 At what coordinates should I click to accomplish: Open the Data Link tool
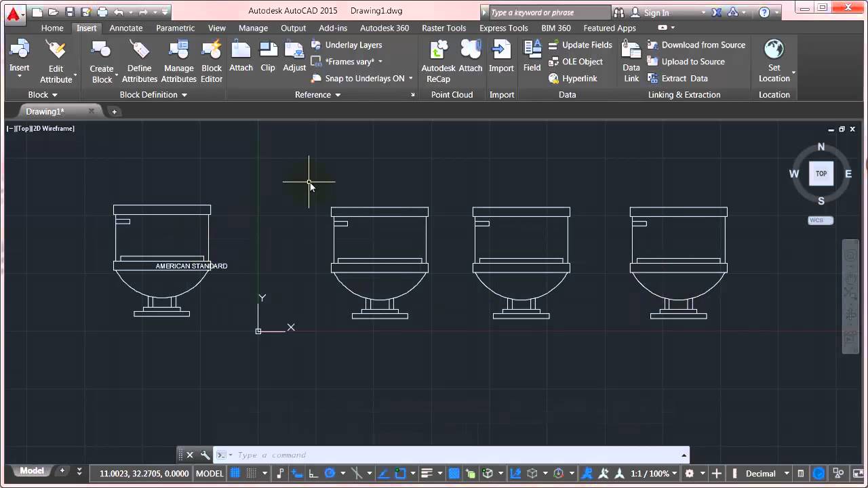pyautogui.click(x=631, y=60)
